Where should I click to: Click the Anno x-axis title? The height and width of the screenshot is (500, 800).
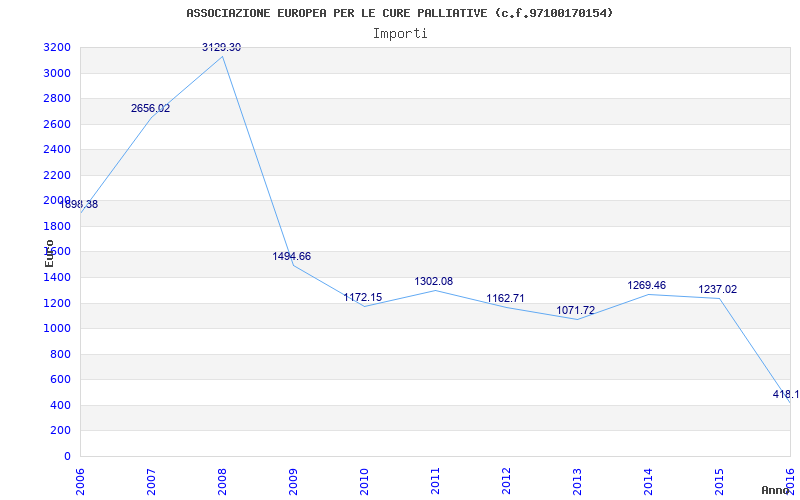(776, 490)
